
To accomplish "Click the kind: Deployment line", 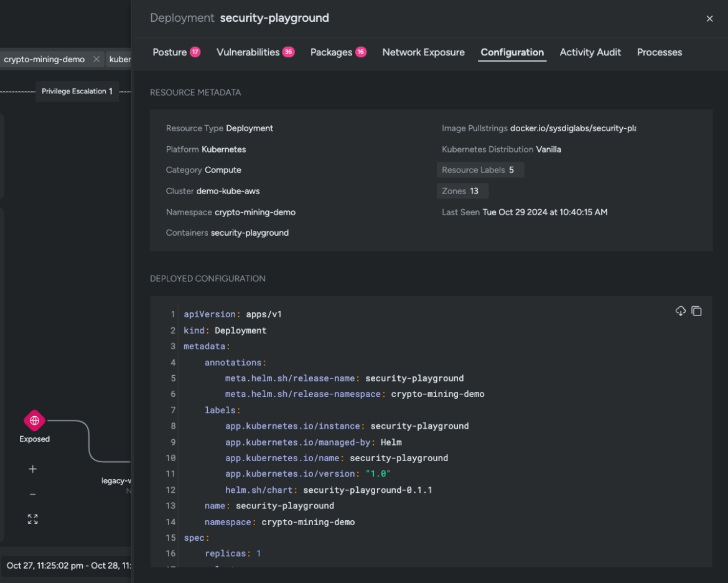I will tap(225, 330).
